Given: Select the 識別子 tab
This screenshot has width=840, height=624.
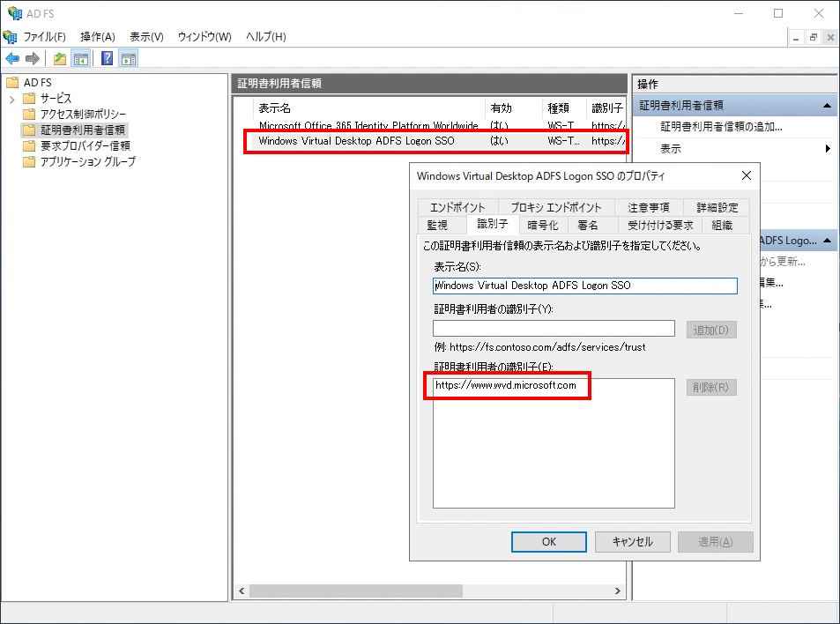Looking at the screenshot, I should (x=493, y=224).
